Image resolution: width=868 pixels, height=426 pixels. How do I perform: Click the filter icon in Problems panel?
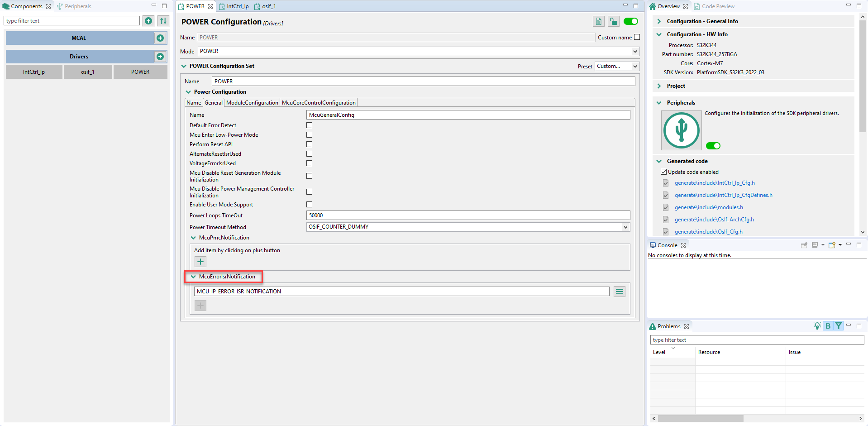(x=839, y=325)
